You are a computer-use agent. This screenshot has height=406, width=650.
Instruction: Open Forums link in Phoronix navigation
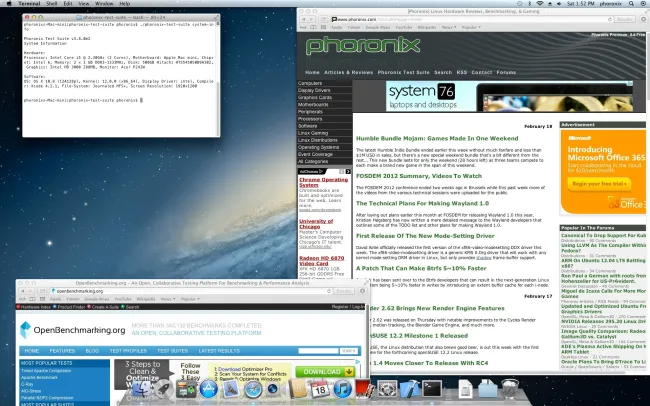tap(506, 72)
